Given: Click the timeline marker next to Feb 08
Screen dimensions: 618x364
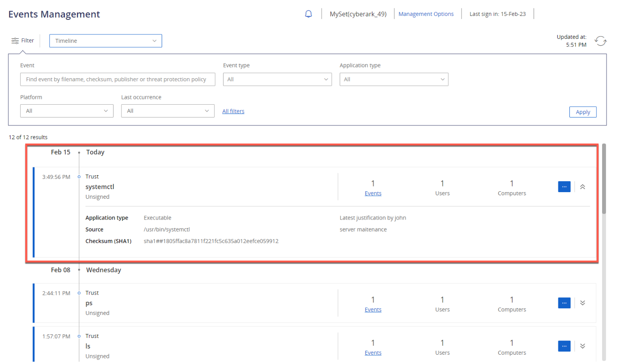Looking at the screenshot, I should [79, 270].
